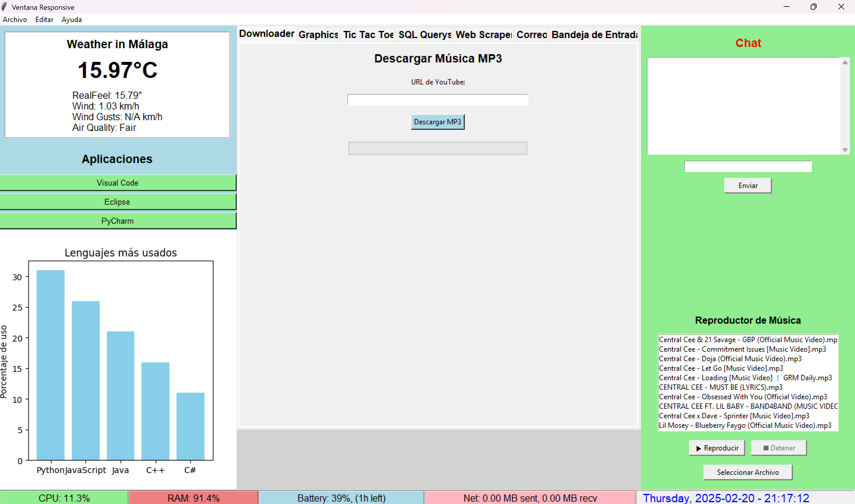Open the Ayuda menu
This screenshot has width=855, height=504.
pos(71,19)
